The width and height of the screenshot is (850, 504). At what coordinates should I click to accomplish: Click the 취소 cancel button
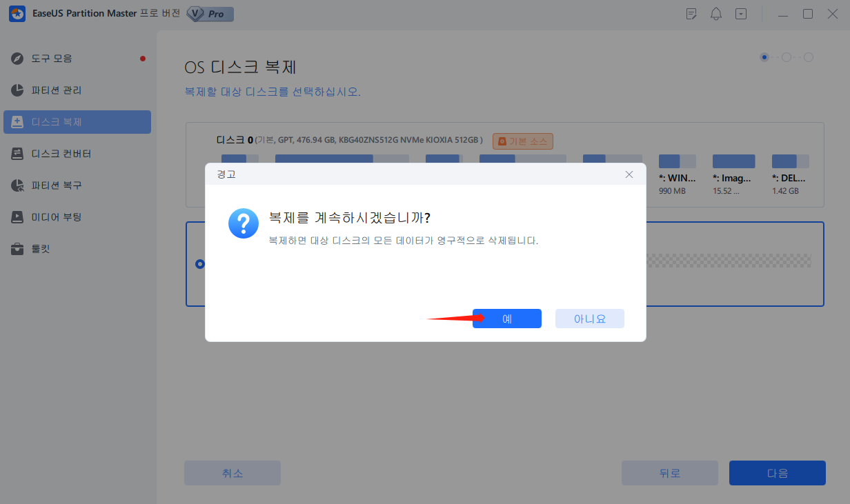(x=233, y=473)
